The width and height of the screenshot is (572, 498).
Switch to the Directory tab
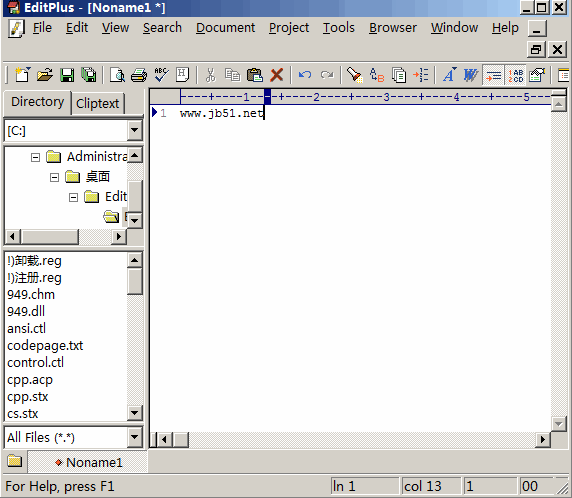(x=38, y=102)
